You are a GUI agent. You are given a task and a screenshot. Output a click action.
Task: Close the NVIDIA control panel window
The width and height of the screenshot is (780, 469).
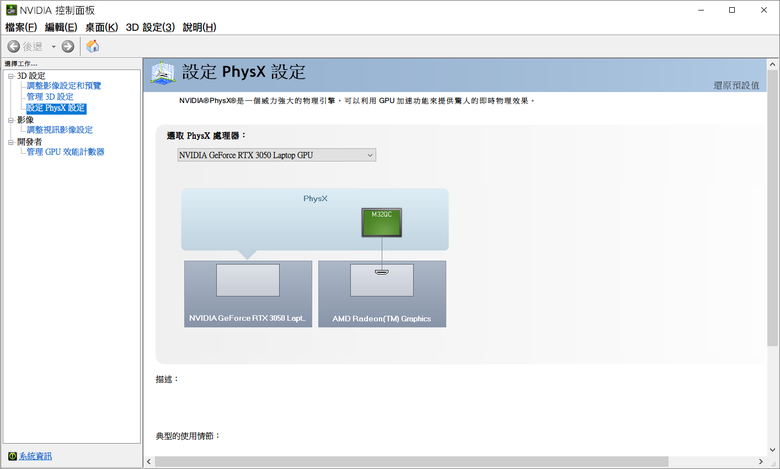[x=764, y=10]
